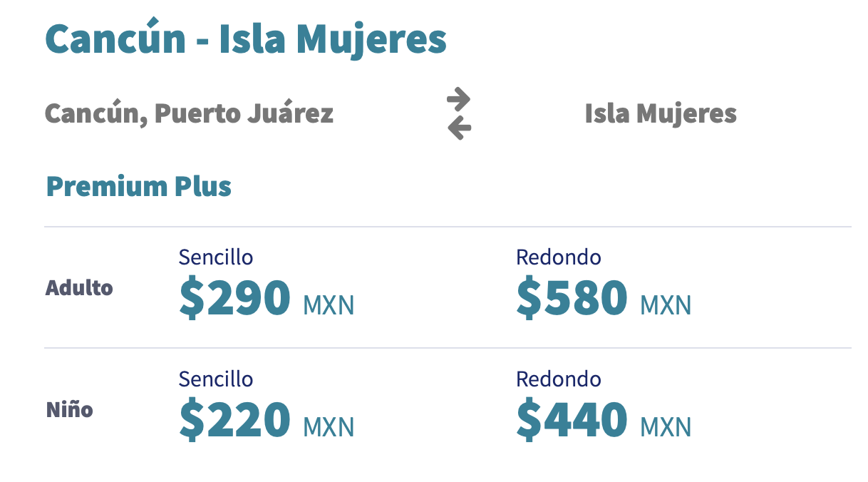Click MXN next to the $440 price
Viewport: 868px width, 482px height.
tap(666, 428)
